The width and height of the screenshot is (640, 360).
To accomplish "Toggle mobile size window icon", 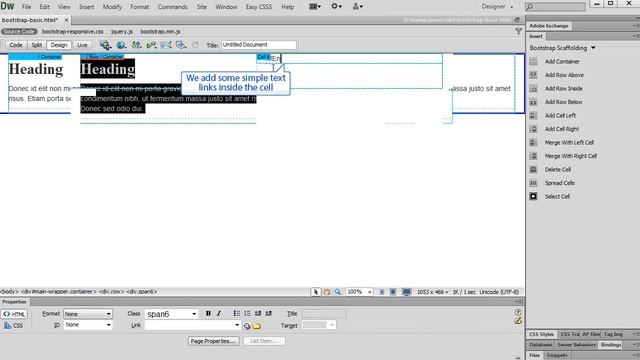I will (x=382, y=292).
